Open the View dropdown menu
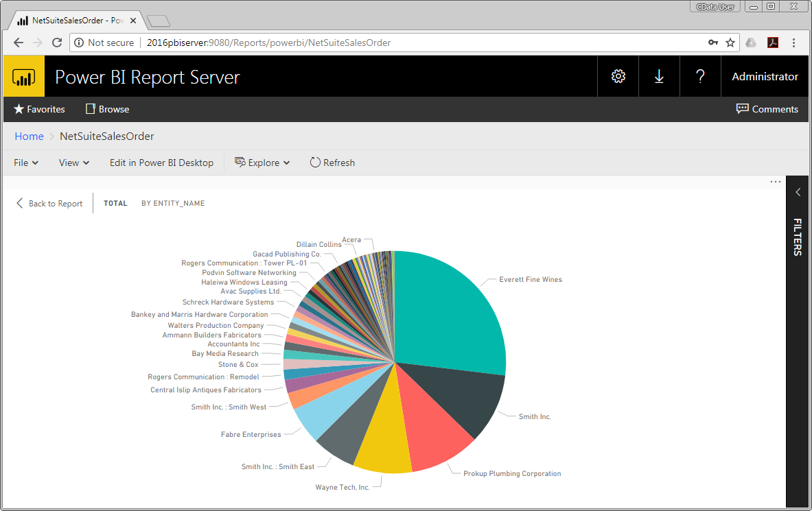Image resolution: width=812 pixels, height=511 pixels. pos(74,163)
